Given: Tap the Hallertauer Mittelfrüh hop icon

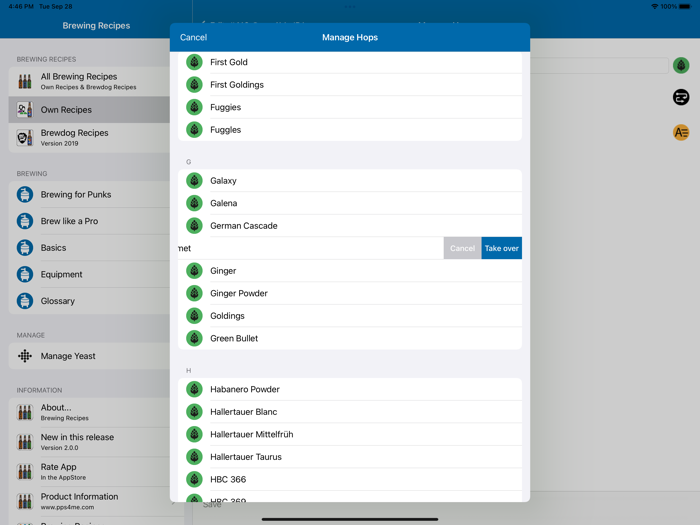Looking at the screenshot, I should point(194,434).
